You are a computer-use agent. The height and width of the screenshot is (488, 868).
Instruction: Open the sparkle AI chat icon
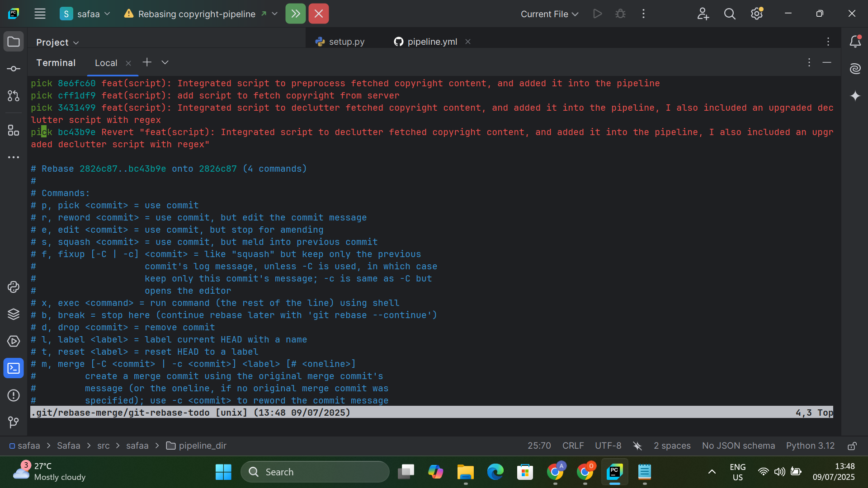(855, 96)
